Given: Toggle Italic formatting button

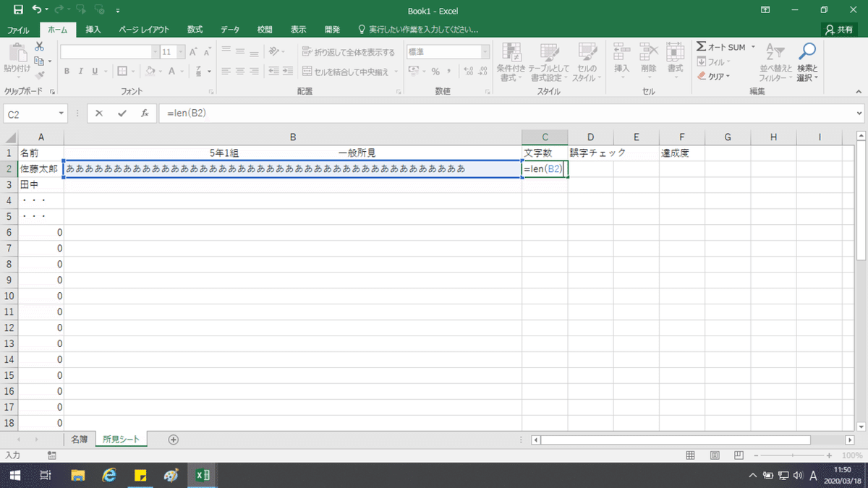Looking at the screenshot, I should tap(81, 72).
